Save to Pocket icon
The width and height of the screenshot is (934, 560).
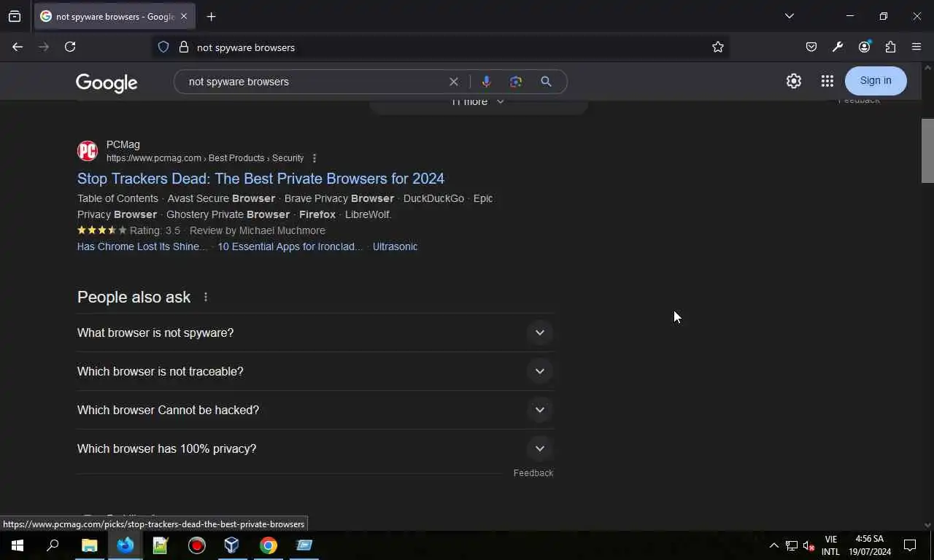tap(811, 47)
